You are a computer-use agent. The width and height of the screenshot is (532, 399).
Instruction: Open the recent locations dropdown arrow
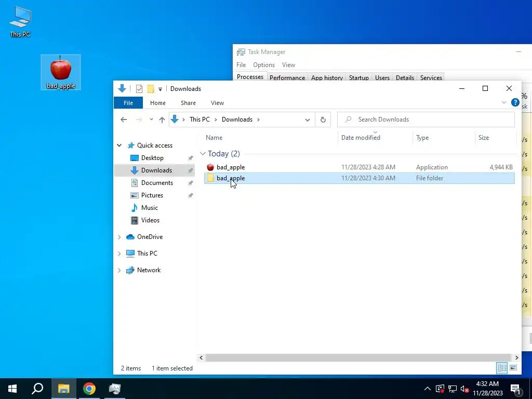click(x=151, y=119)
